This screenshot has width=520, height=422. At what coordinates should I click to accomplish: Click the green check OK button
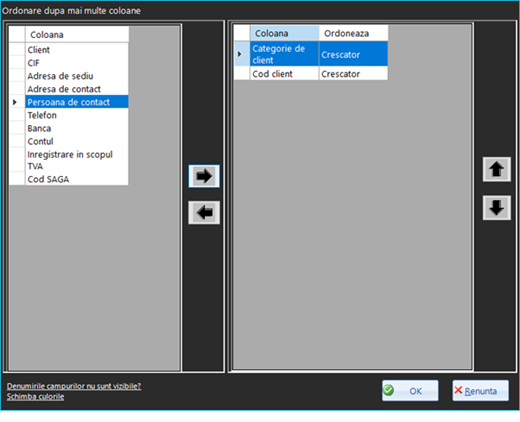point(410,391)
